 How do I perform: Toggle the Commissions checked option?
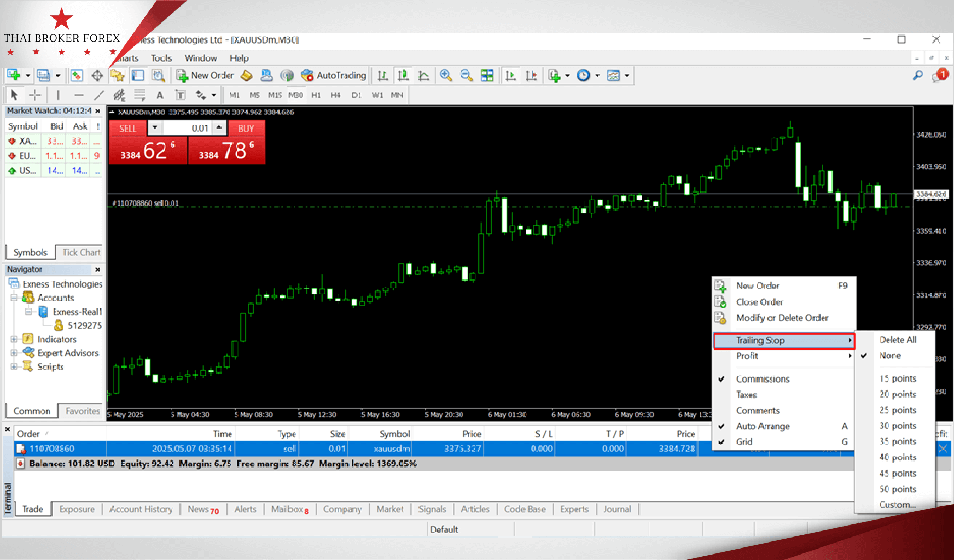(x=784, y=379)
